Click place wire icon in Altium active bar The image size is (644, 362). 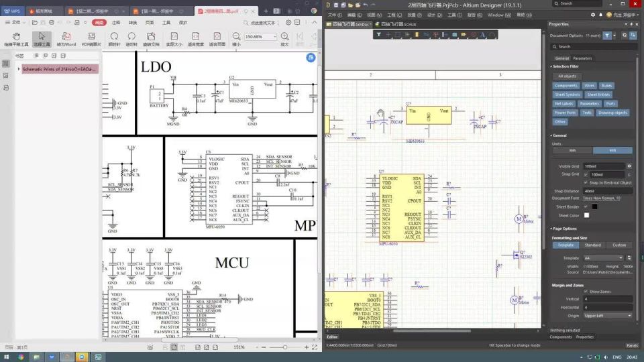point(426,35)
